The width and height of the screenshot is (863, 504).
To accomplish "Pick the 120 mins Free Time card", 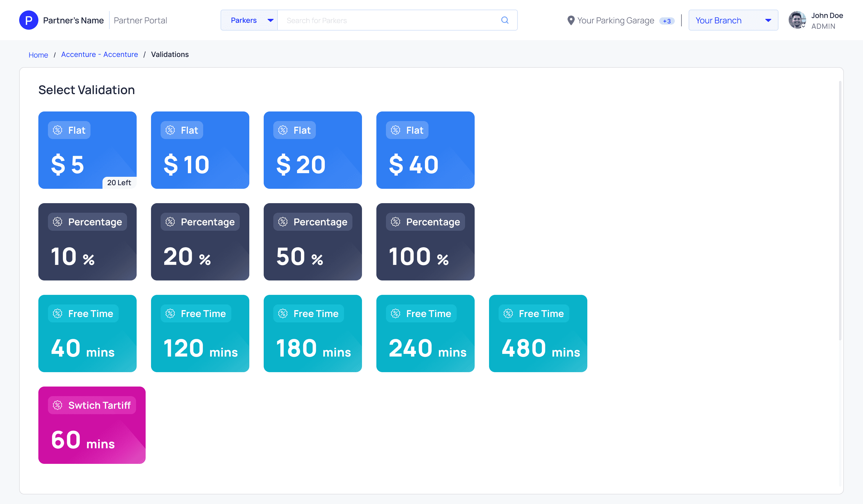I will pyautogui.click(x=200, y=334).
